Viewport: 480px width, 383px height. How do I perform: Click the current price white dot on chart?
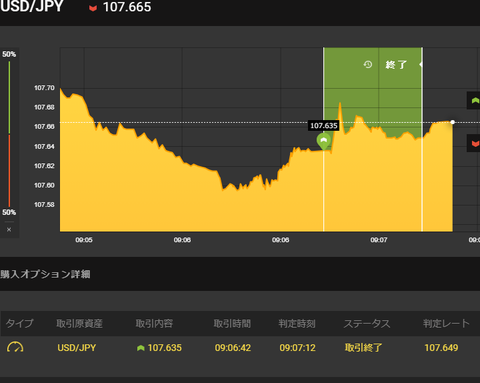tap(453, 122)
